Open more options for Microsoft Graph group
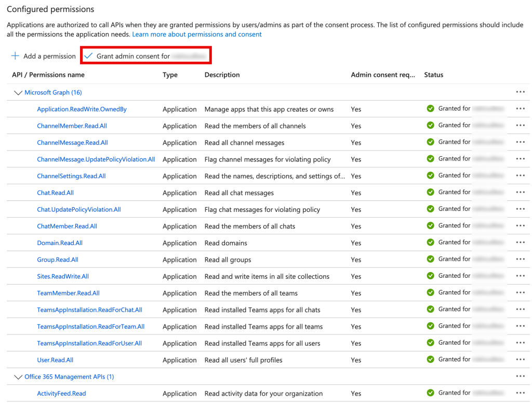This screenshot has height=405, width=532. 520,92
